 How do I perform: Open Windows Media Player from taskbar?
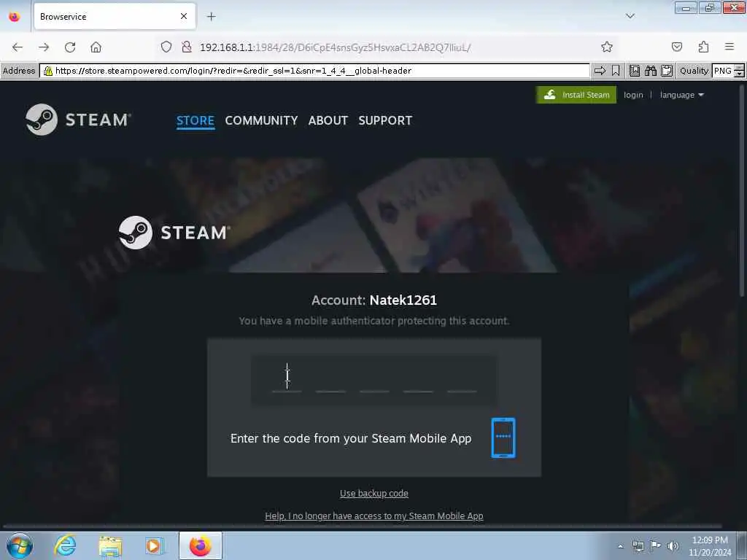155,545
